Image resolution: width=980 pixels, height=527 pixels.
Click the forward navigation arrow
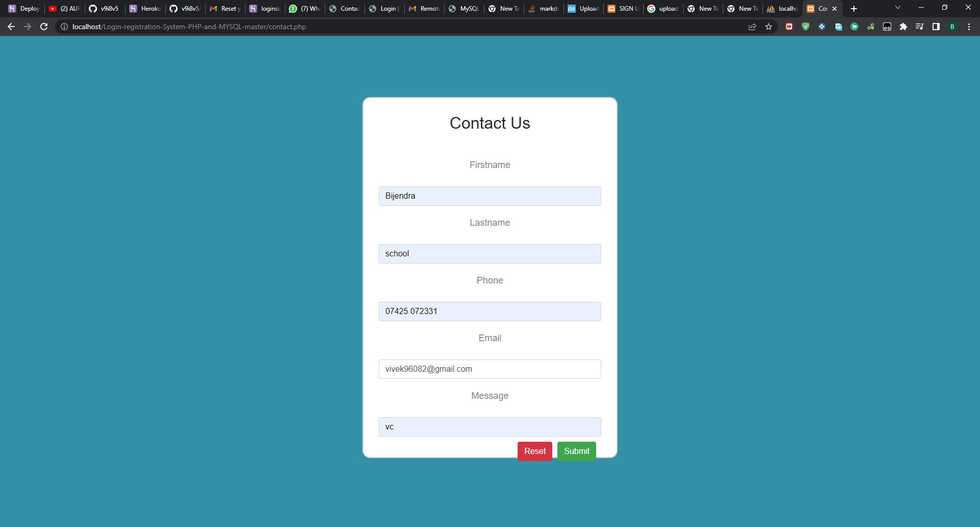coord(28,27)
